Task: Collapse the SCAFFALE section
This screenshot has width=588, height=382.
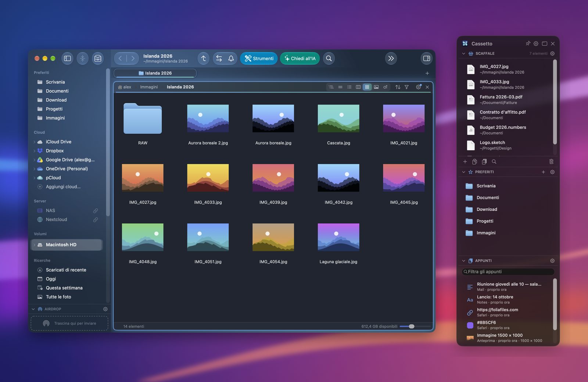Action: click(464, 54)
